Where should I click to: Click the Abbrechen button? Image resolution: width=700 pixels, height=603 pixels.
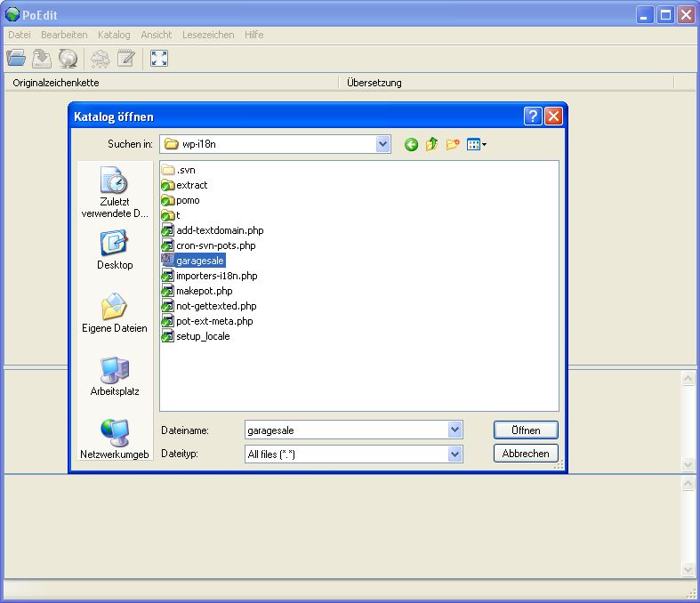click(x=526, y=454)
